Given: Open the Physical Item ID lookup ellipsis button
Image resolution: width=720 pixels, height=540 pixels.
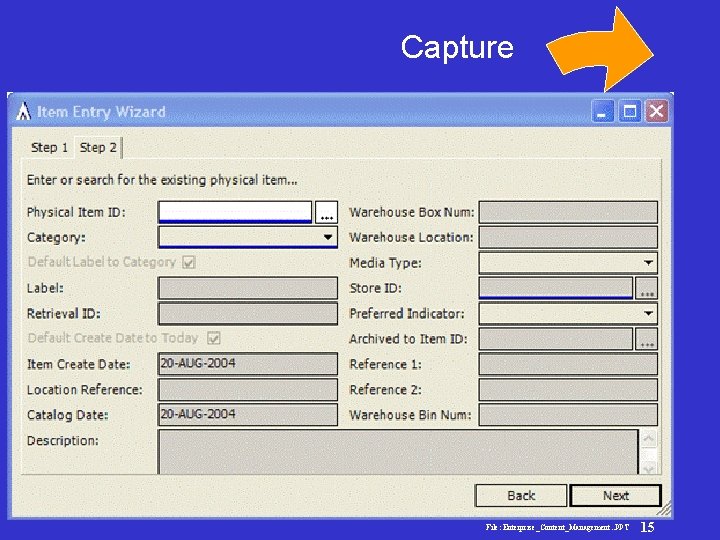Looking at the screenshot, I should pyautogui.click(x=326, y=212).
